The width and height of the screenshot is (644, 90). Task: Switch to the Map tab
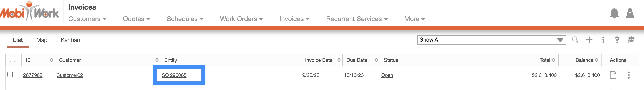click(x=42, y=40)
